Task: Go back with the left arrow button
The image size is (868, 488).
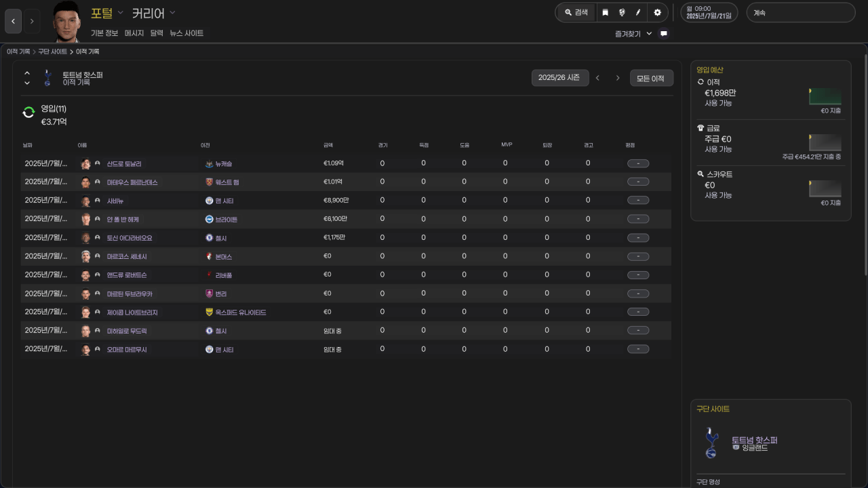Action: coord(13,22)
